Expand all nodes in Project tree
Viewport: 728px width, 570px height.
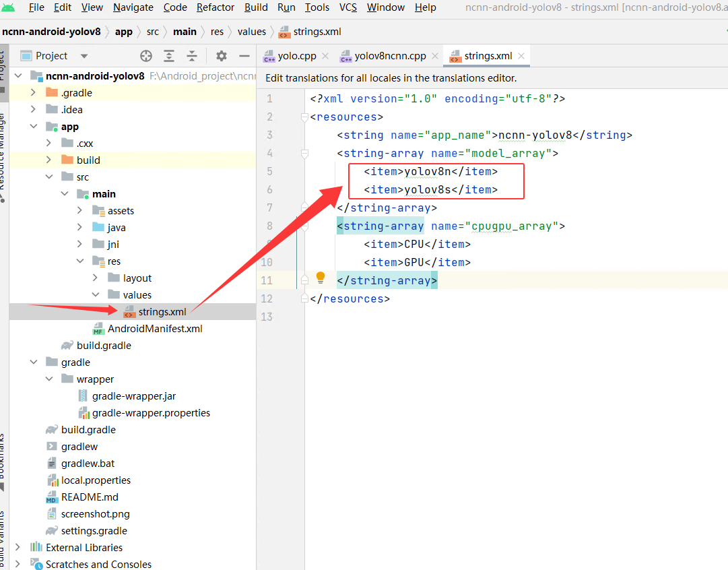click(x=169, y=56)
